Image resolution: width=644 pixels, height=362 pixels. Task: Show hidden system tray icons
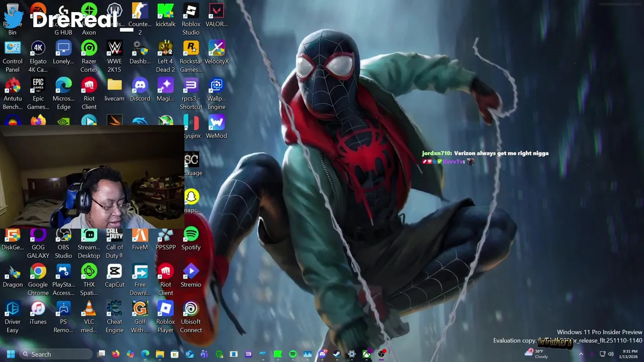click(x=581, y=354)
